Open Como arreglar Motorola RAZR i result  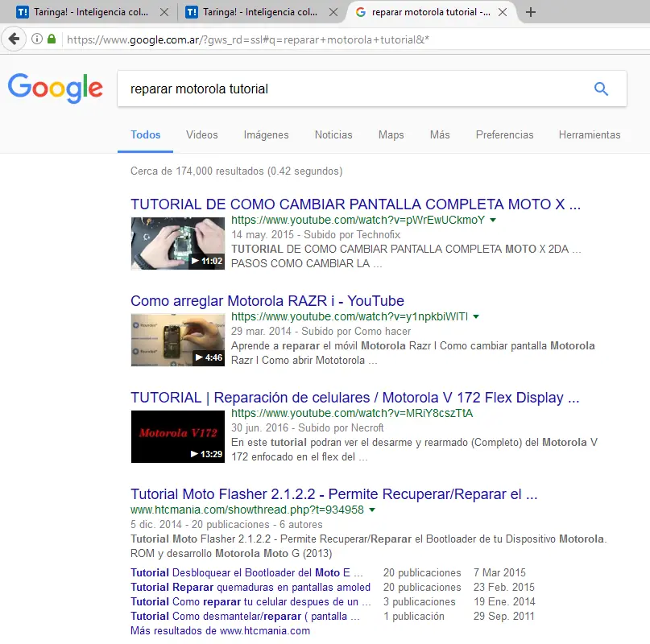267,301
